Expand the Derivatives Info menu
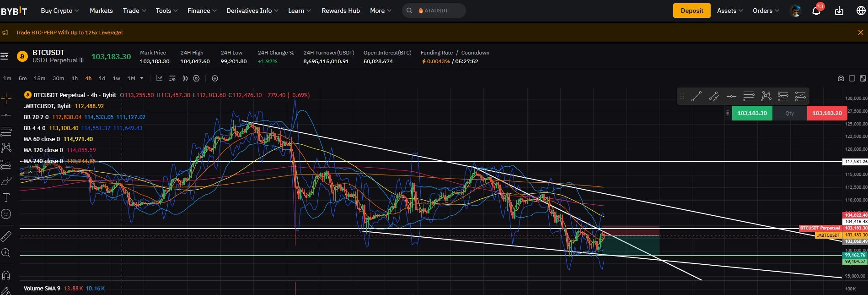This screenshot has width=868, height=295. point(252,11)
